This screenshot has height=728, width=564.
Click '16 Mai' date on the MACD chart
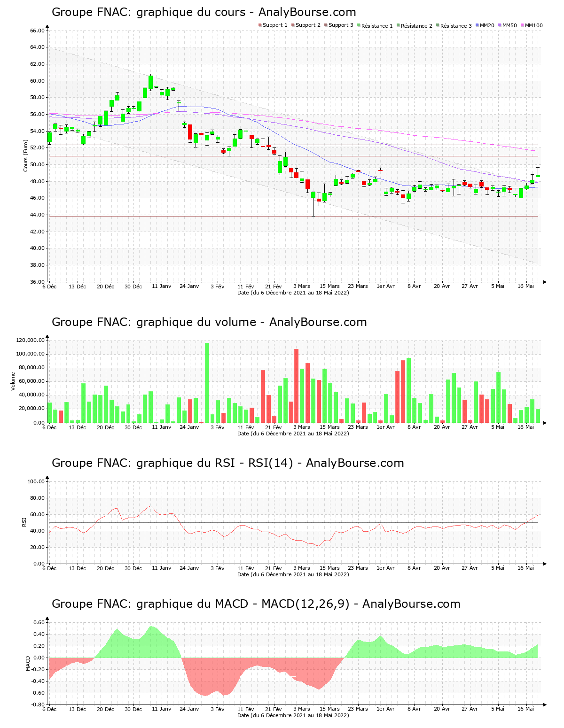[x=526, y=709]
